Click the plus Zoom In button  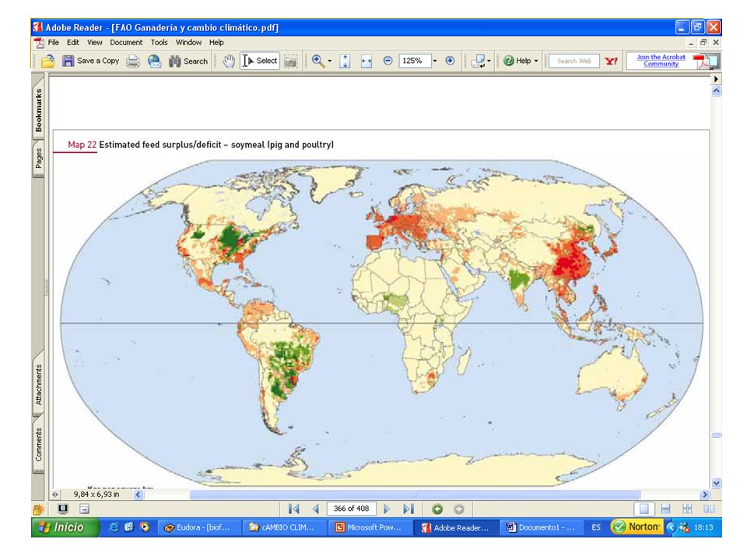click(x=450, y=61)
